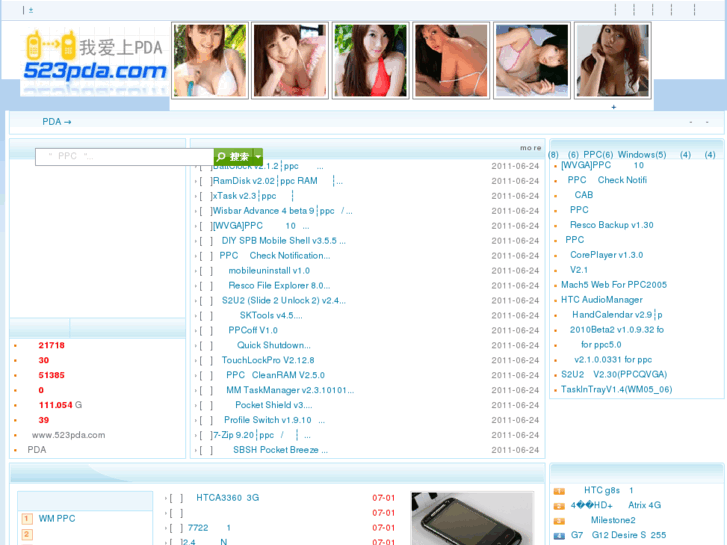Open Profile Switch v1.9.10 entry
This screenshot has height=545, width=727.
(x=274, y=420)
